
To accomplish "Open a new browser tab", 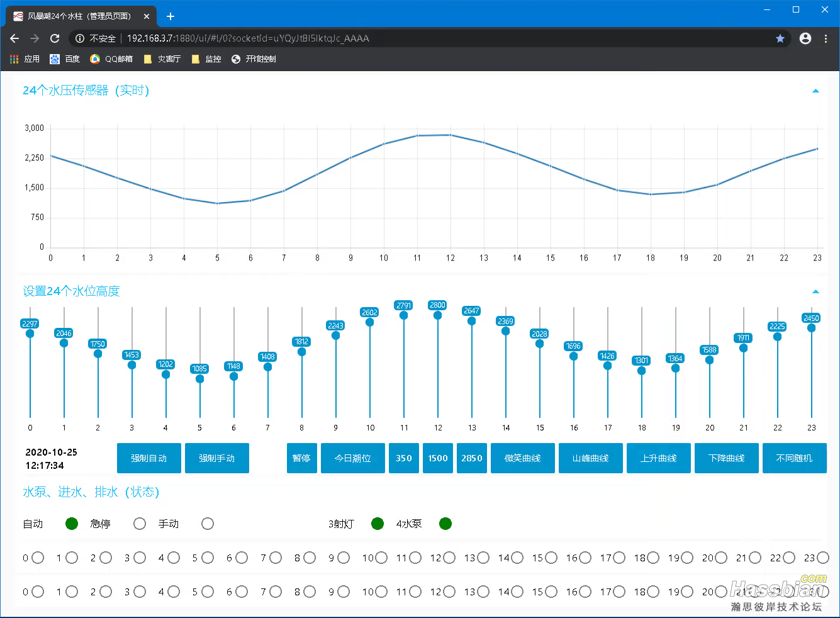I will [171, 16].
